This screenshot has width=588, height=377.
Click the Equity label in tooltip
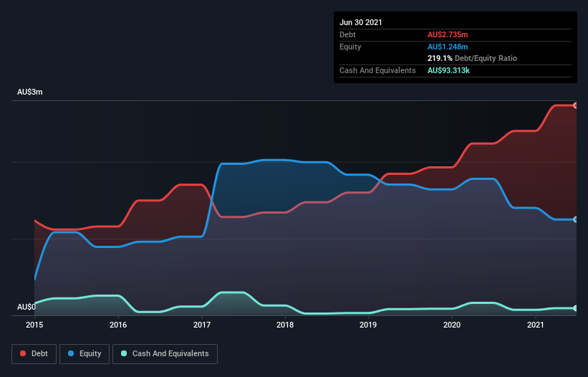click(350, 47)
